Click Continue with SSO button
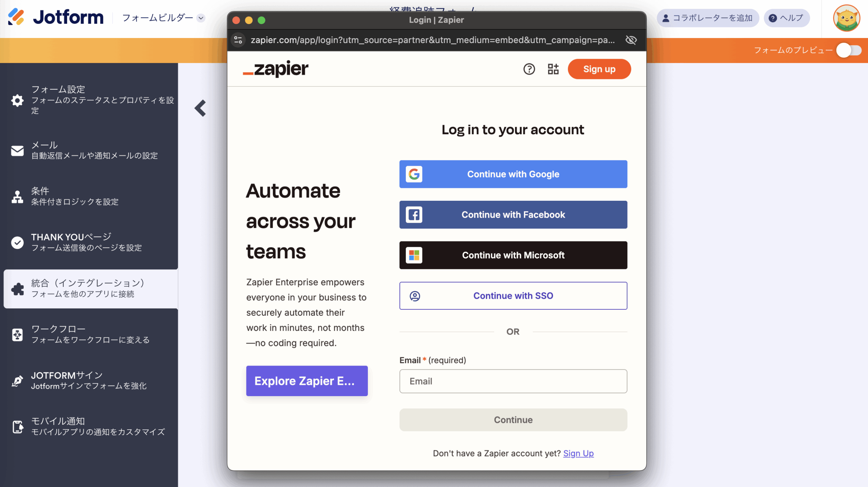868x487 pixels. [x=513, y=296]
